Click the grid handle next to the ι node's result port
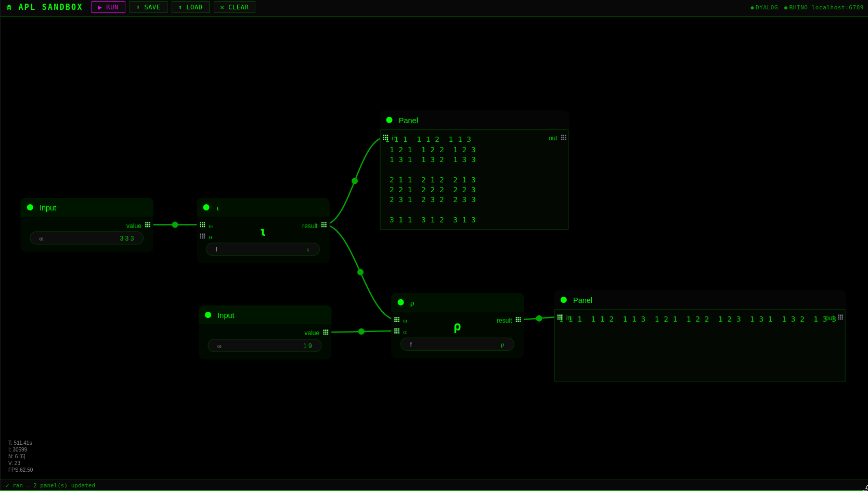868x491 pixels. (x=323, y=225)
